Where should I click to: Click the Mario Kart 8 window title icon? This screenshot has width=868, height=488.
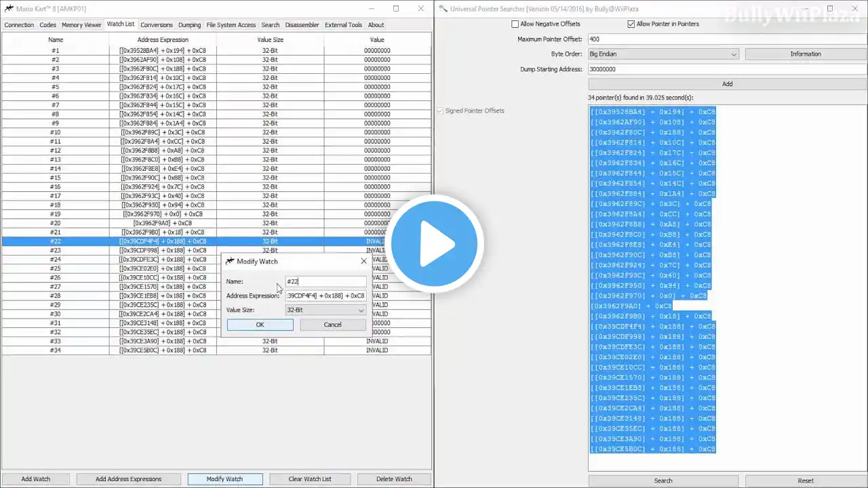tap(9, 9)
